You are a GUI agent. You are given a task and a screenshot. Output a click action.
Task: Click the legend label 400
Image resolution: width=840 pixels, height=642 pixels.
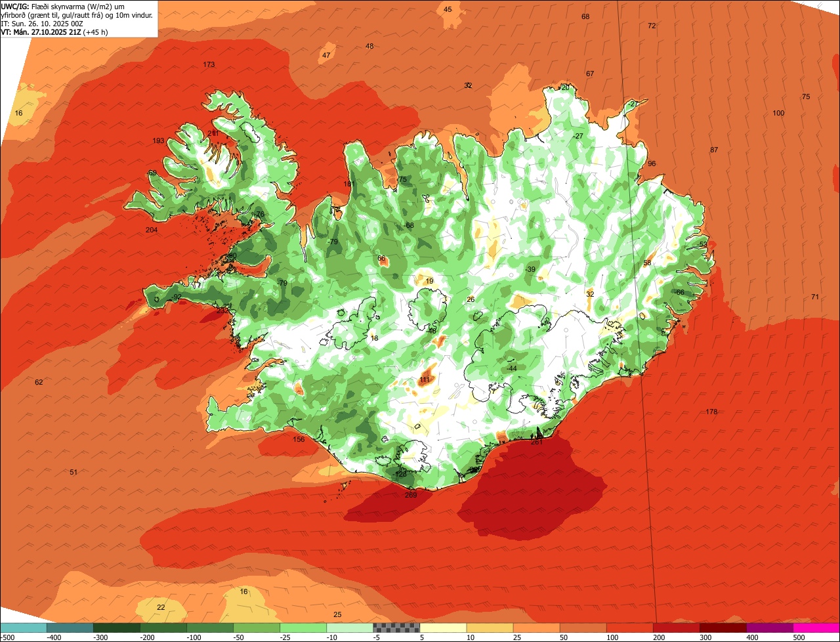(752, 637)
